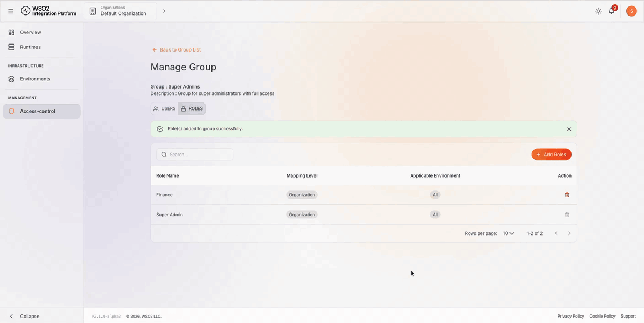Open Environments in sidebar

[x=42, y=79]
